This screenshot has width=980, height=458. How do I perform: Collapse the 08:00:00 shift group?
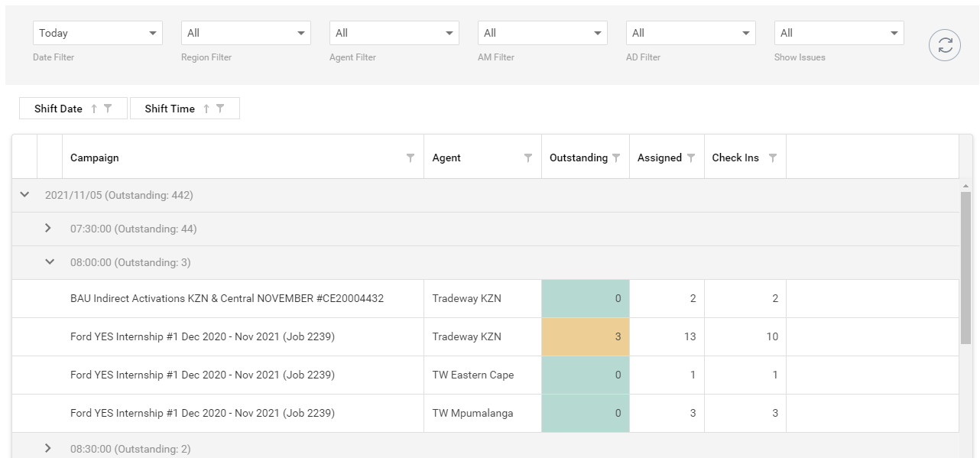click(48, 261)
